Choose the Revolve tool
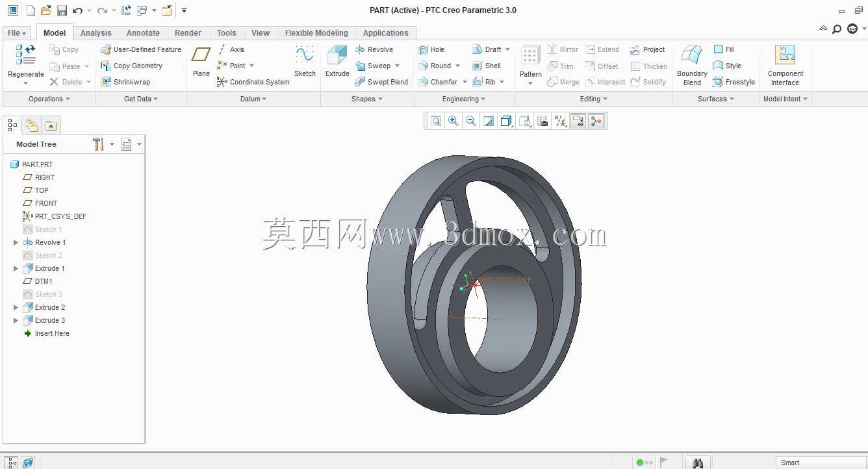Screen dimensions: 868x469 click(x=374, y=49)
